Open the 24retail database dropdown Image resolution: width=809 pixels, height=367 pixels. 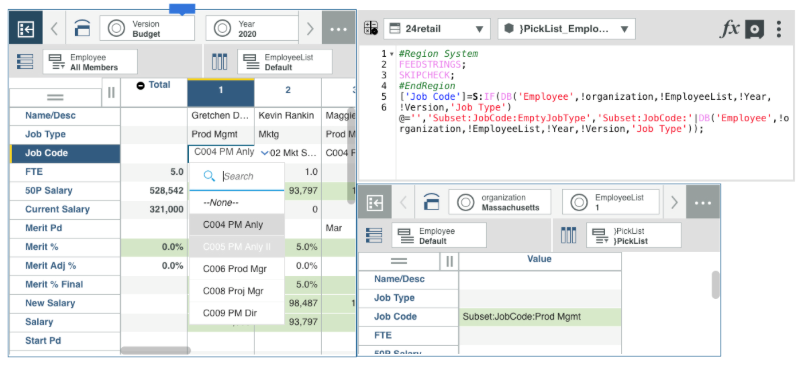tap(436, 29)
